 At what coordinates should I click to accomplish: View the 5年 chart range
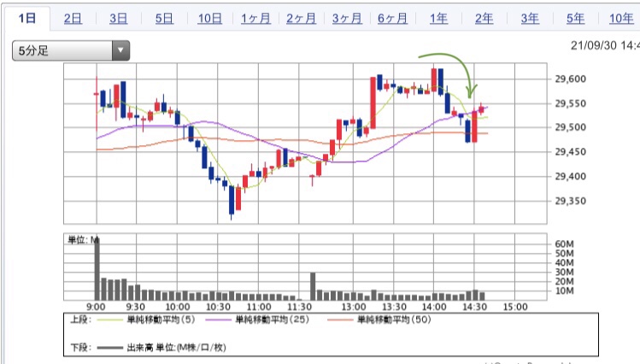pyautogui.click(x=576, y=18)
